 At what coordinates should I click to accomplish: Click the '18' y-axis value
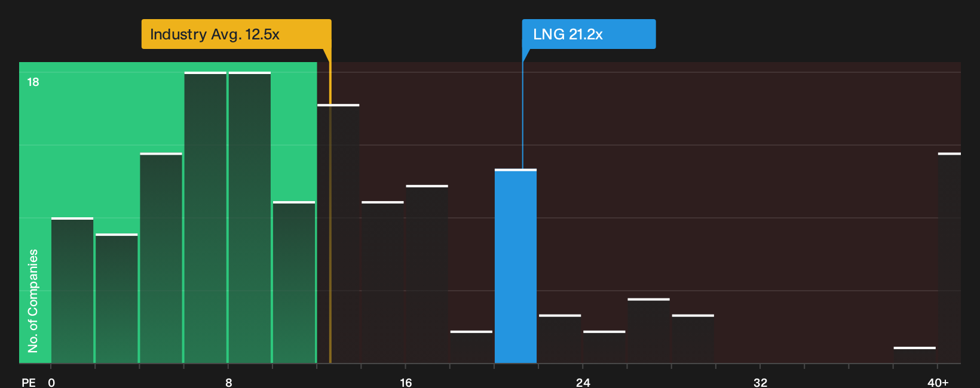coord(33,82)
